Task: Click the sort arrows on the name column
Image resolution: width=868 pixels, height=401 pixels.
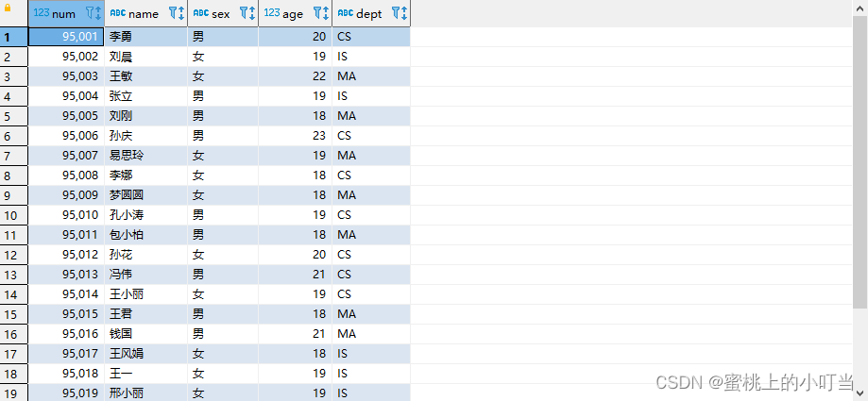Action: pos(181,13)
